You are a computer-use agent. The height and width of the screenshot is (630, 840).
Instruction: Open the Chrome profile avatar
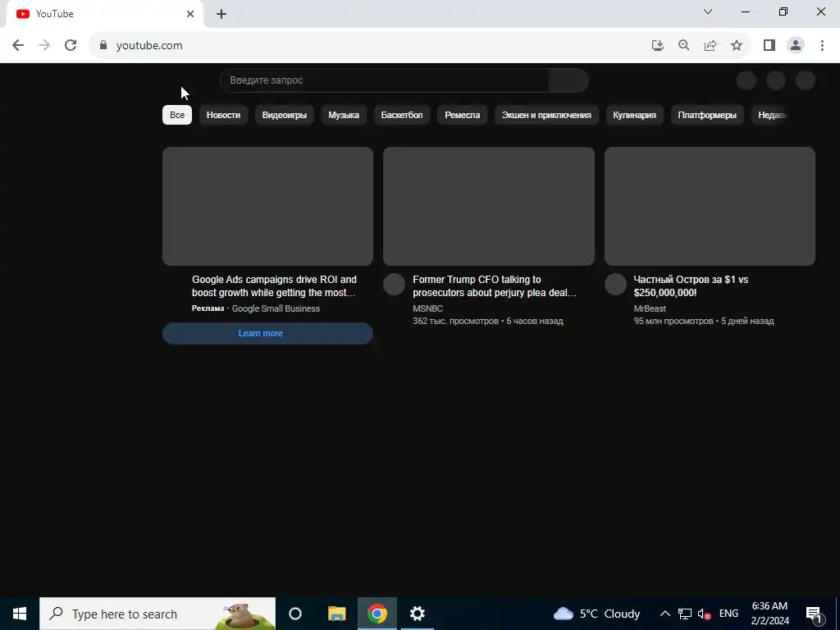coord(796,46)
